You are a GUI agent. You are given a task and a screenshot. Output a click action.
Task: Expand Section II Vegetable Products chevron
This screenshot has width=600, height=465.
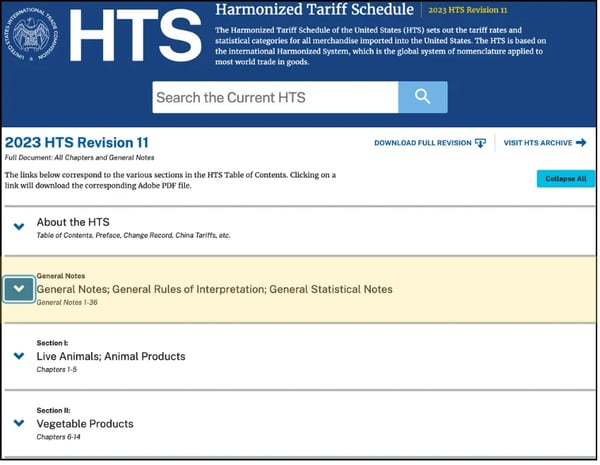pos(19,423)
